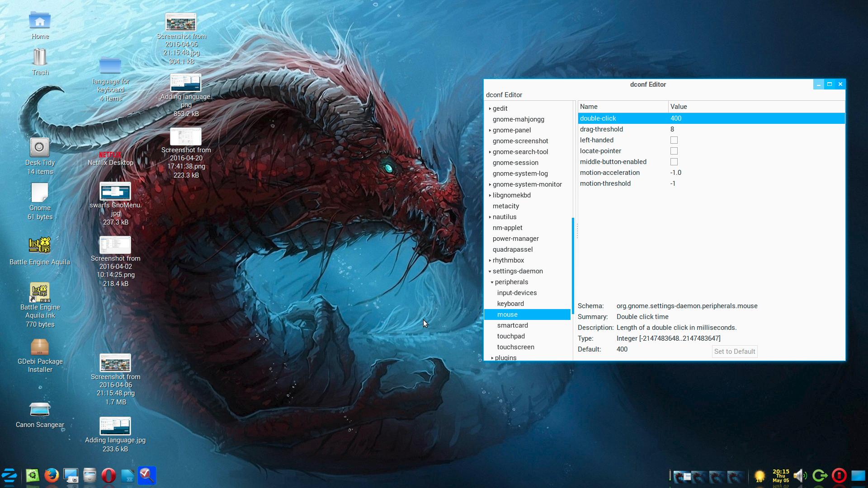Expand the gedit tree node
The height and width of the screenshot is (488, 868).
[x=490, y=108]
